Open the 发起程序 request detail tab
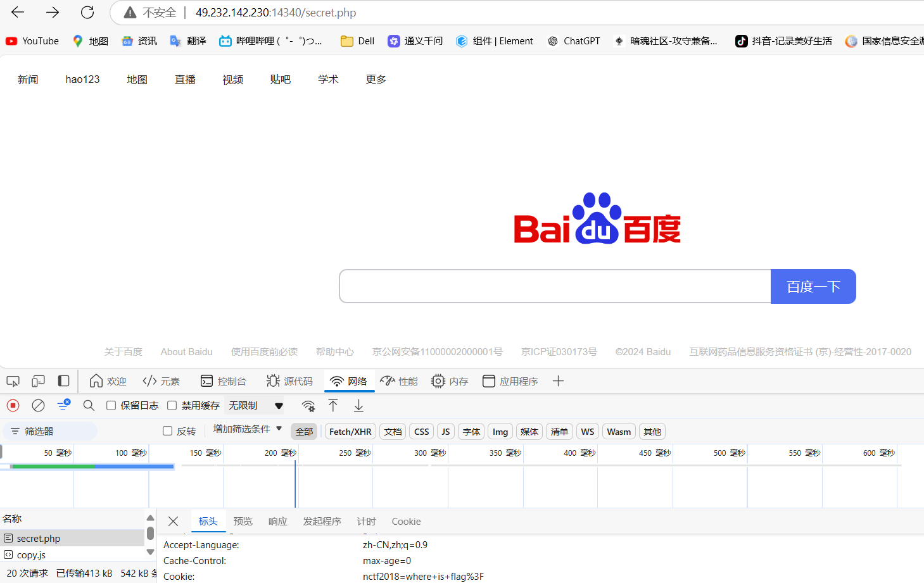The width and height of the screenshot is (924, 583). point(322,522)
